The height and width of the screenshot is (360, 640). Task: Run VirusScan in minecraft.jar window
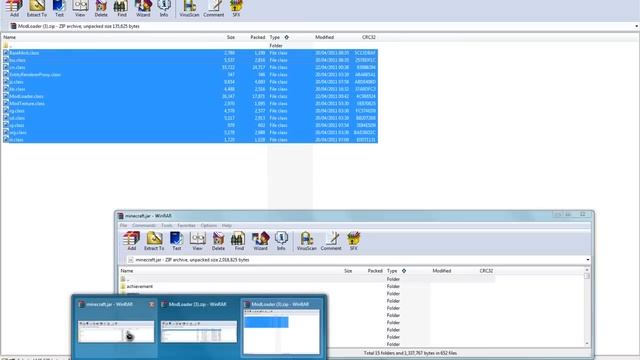[307, 241]
